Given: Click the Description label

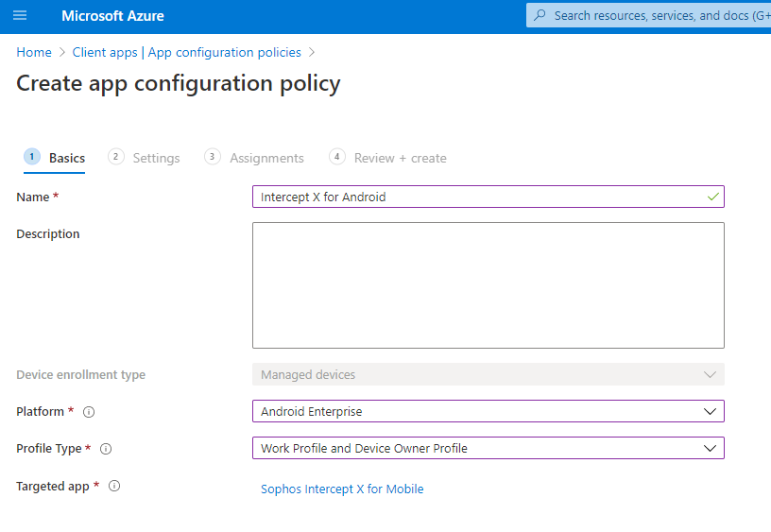Looking at the screenshot, I should [47, 234].
